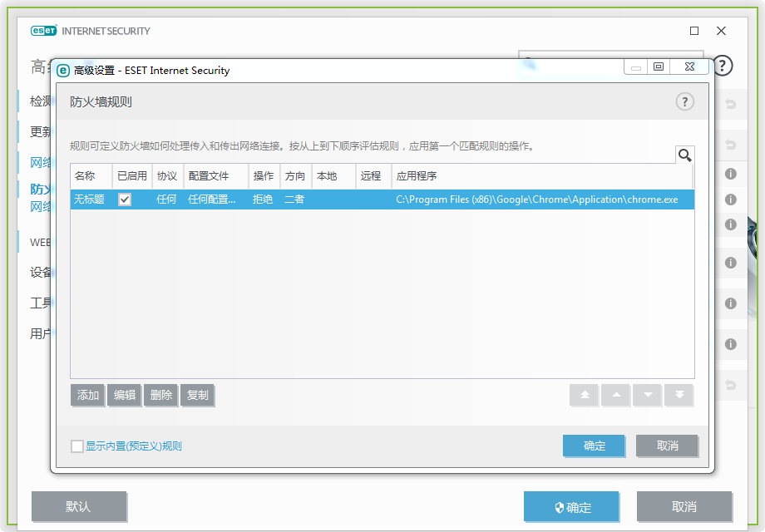Click the main window help question mark icon
765x532 pixels.
point(723,66)
